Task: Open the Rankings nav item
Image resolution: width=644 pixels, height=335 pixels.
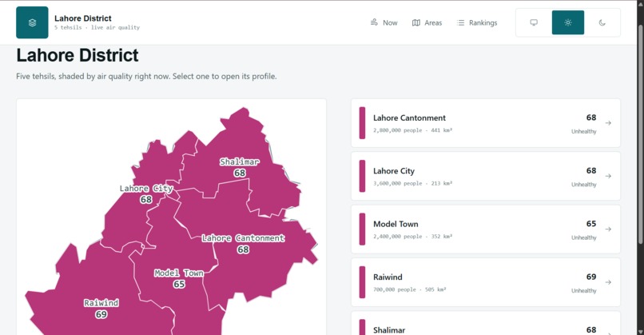Action: [477, 22]
